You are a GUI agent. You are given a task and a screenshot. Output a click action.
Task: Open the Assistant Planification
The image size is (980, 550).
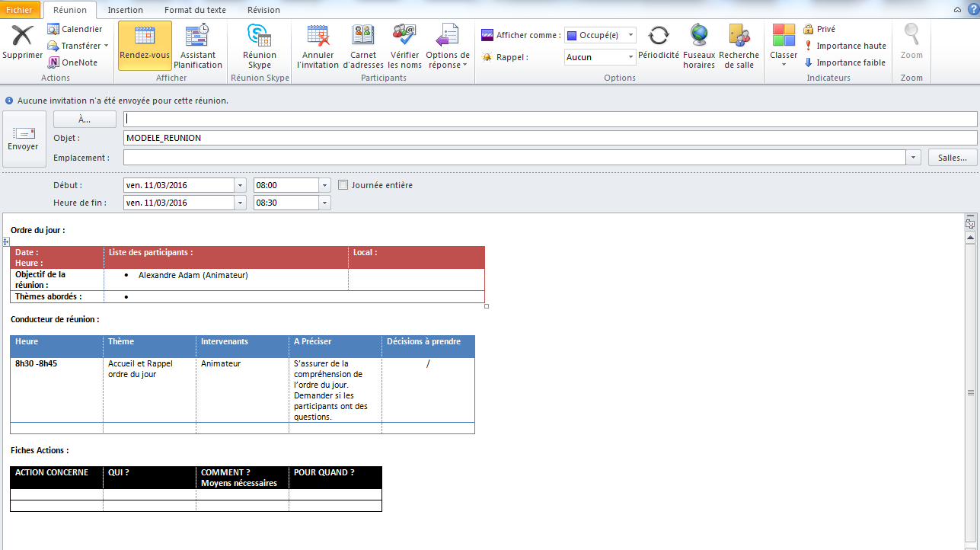coord(198,46)
